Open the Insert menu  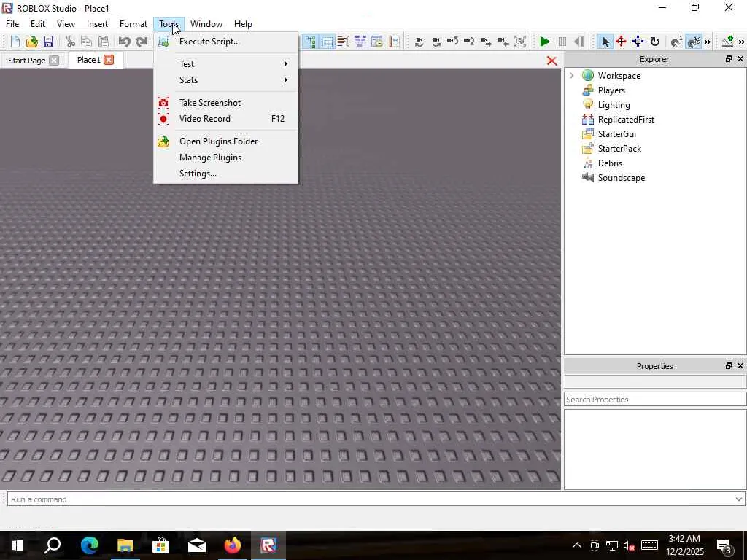[97, 24]
